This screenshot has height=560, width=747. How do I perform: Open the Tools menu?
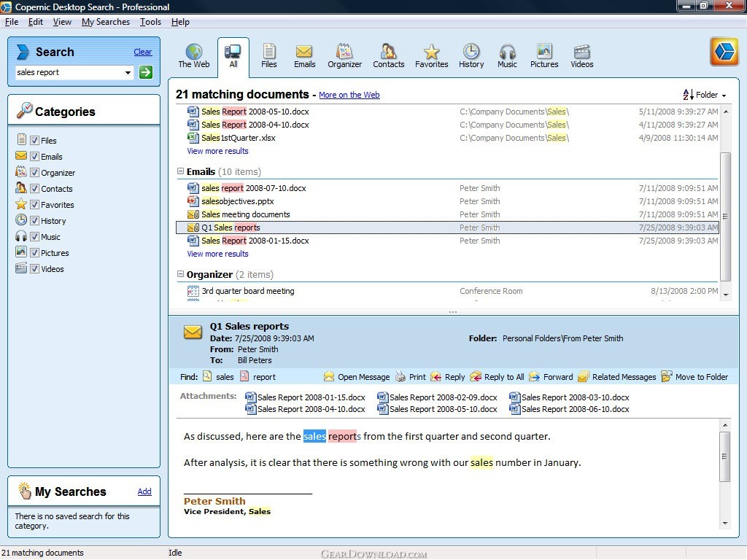(150, 22)
